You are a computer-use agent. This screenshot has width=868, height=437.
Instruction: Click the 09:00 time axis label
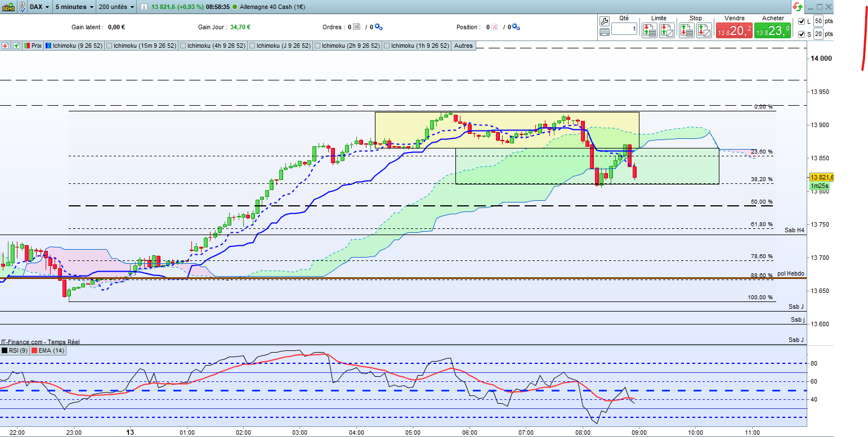638,432
